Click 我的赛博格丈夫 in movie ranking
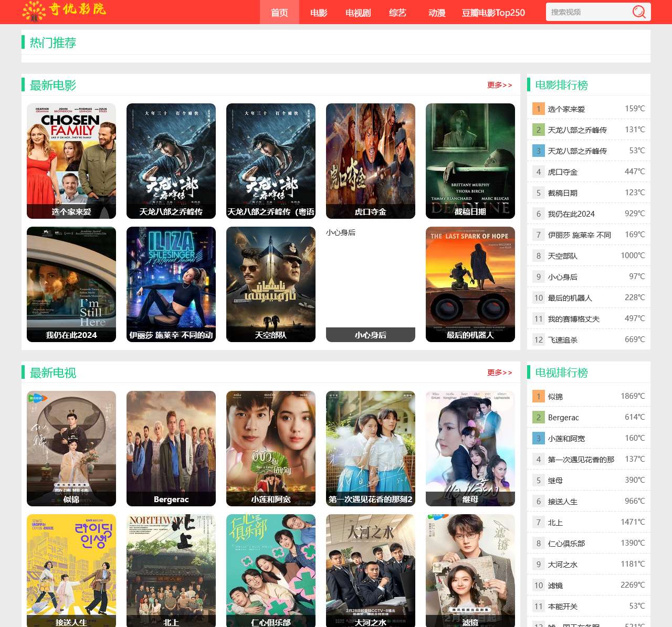Screen dimensions: 672x627 [573, 319]
